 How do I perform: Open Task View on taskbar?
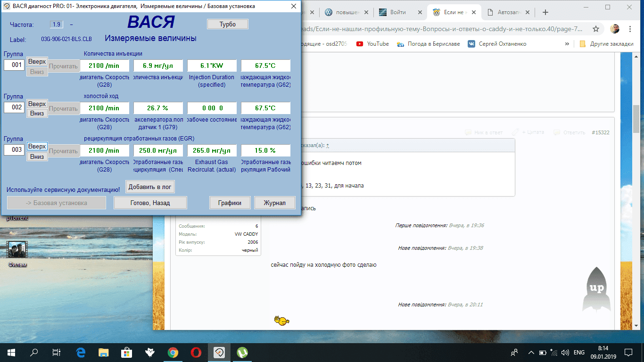57,352
